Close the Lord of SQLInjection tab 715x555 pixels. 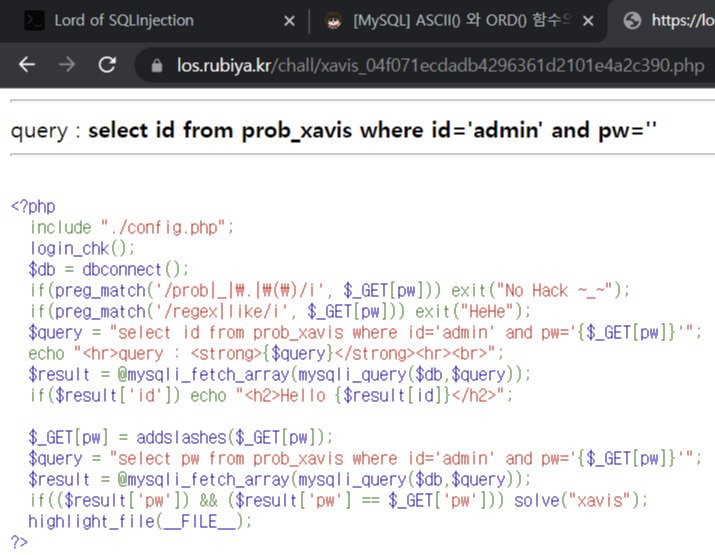pos(289,21)
